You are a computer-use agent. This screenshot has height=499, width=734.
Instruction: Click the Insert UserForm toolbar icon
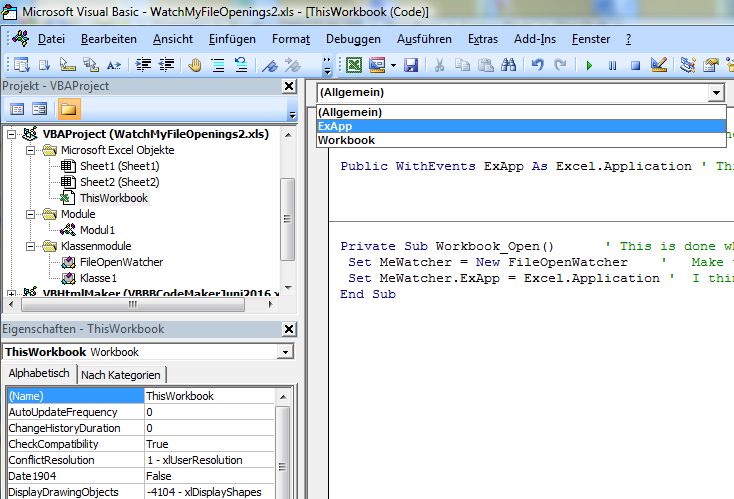coord(377,65)
